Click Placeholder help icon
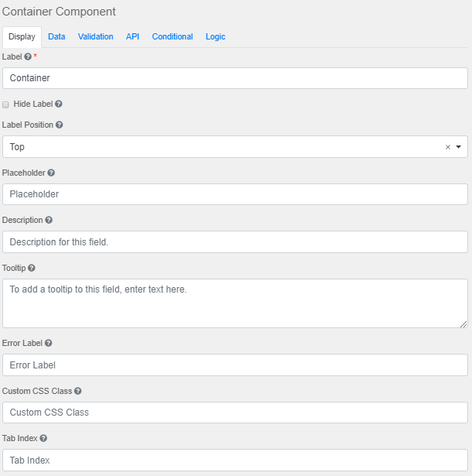The height and width of the screenshot is (476, 472). pos(51,173)
